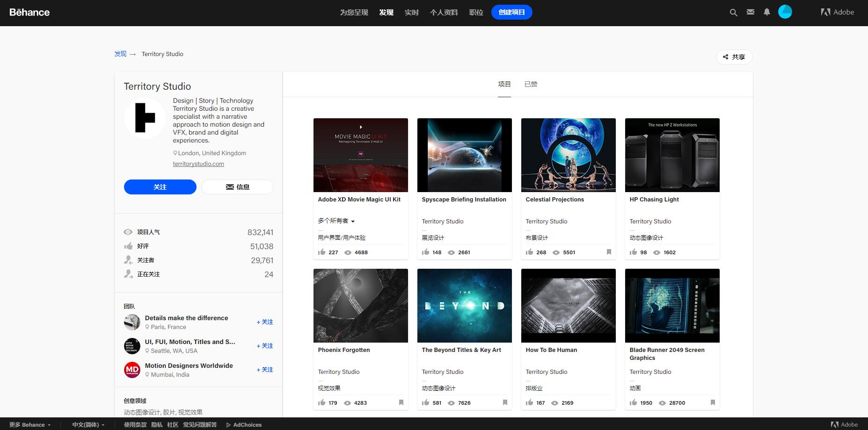Open the blue user avatar menu
This screenshot has width=868, height=430.
pyautogui.click(x=785, y=12)
